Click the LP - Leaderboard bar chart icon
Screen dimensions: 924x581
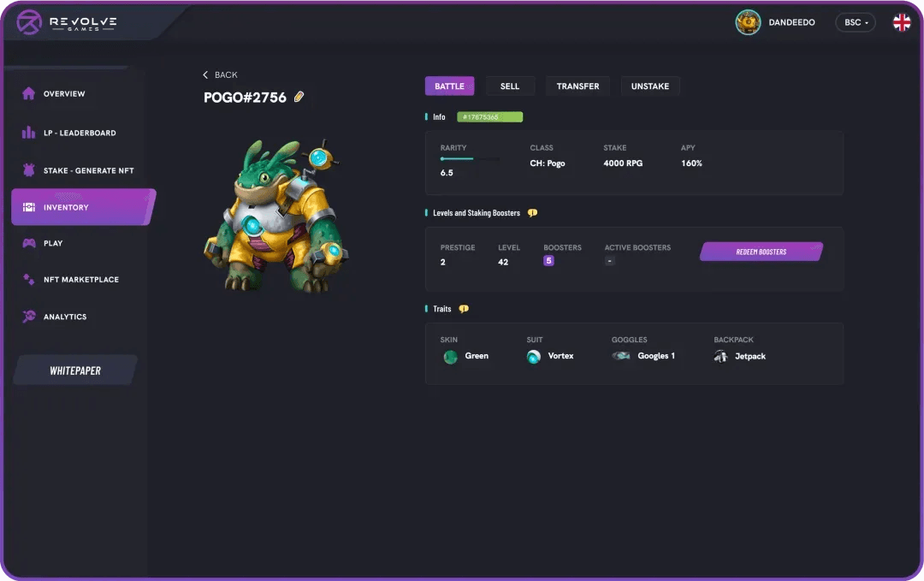[28, 133]
